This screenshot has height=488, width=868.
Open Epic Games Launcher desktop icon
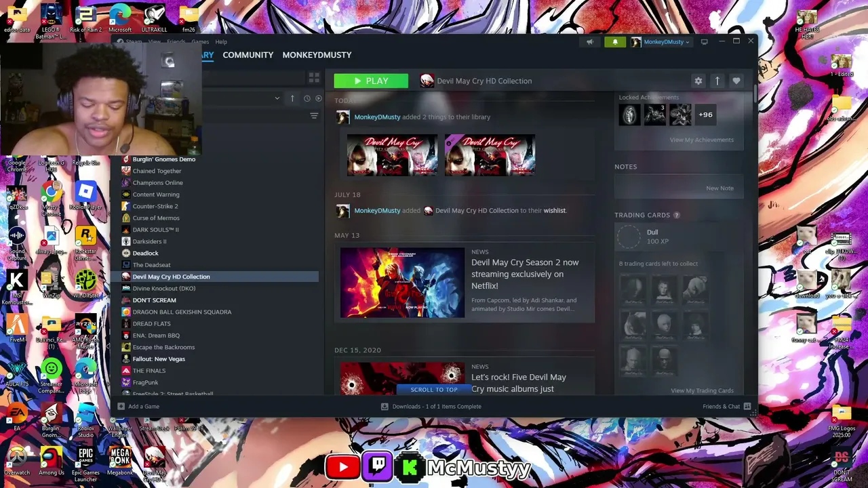(x=85, y=464)
